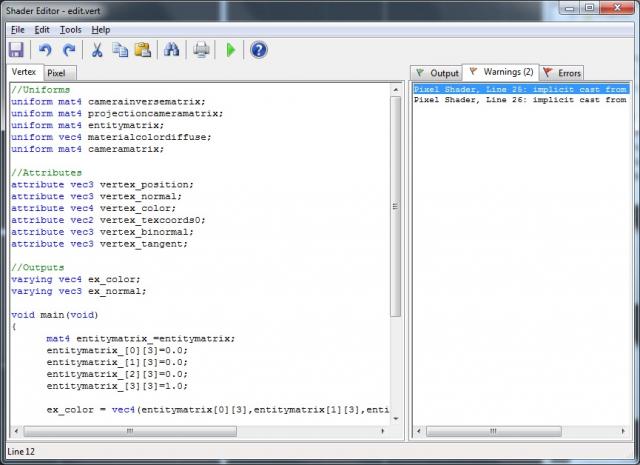640x465 pixels.
Task: Switch to the Pixel shader tab
Action: pyautogui.click(x=57, y=73)
